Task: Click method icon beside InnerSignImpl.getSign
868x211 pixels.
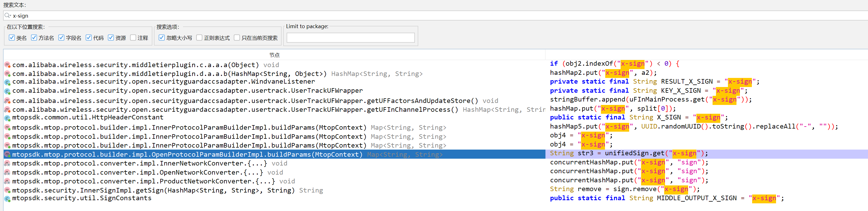Action: [x=7, y=191]
